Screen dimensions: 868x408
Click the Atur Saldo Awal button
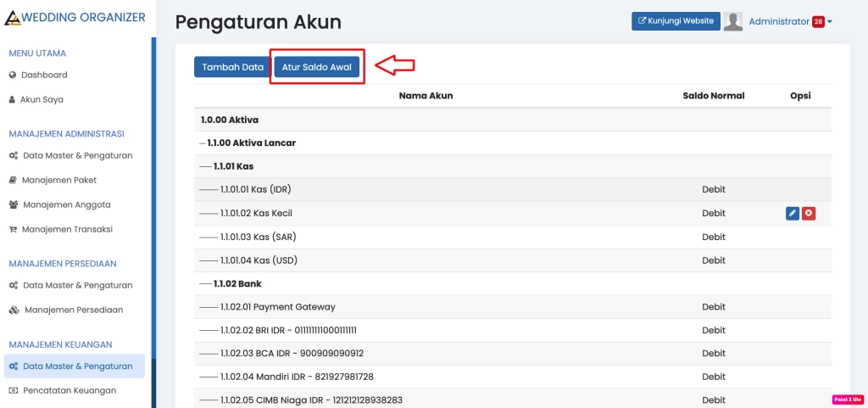[x=316, y=67]
